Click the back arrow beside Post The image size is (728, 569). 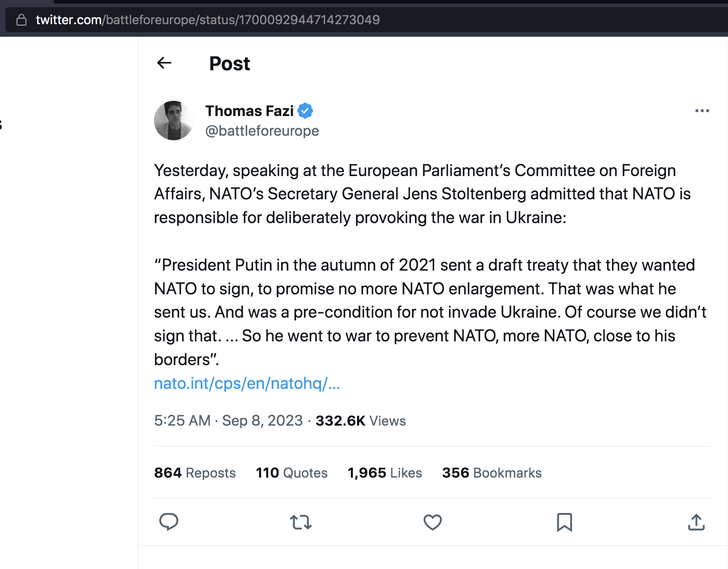(164, 63)
